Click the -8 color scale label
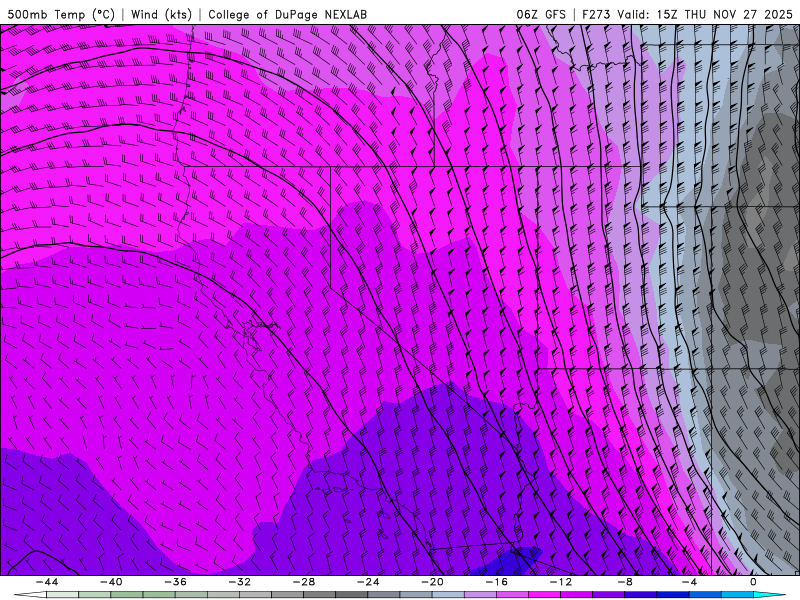The width and height of the screenshot is (800, 600). (625, 582)
